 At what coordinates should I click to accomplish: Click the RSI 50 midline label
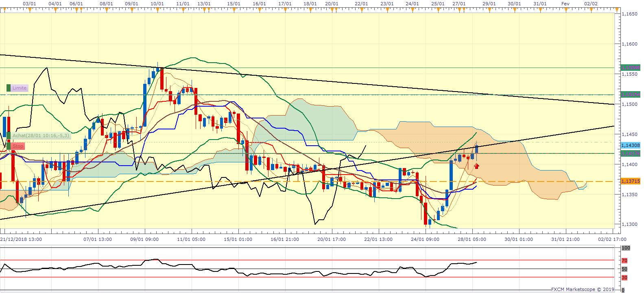click(x=624, y=269)
